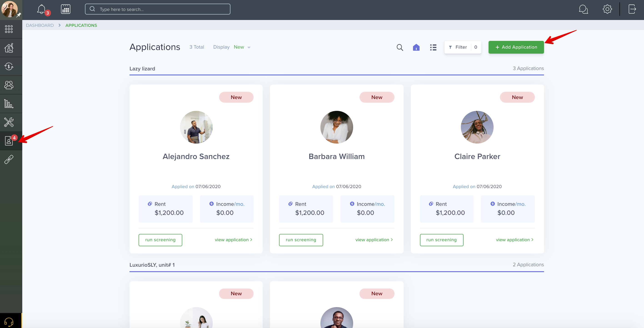Viewport: 644px width, 328px height.
Task: Click the New badge on Alejandro Sanchez card
Action: 236,97
